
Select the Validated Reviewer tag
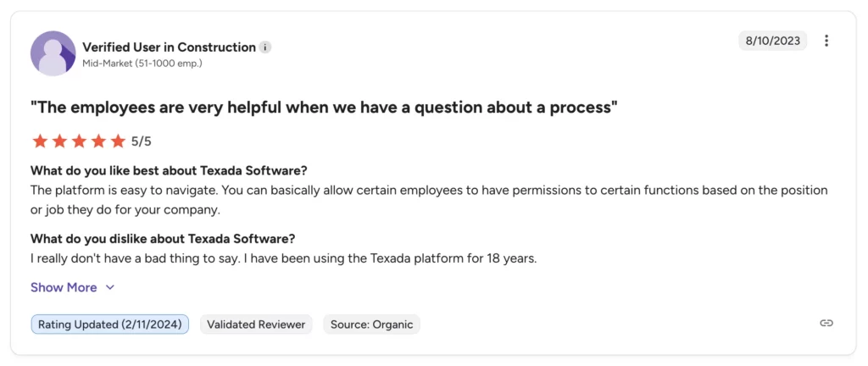(x=256, y=324)
